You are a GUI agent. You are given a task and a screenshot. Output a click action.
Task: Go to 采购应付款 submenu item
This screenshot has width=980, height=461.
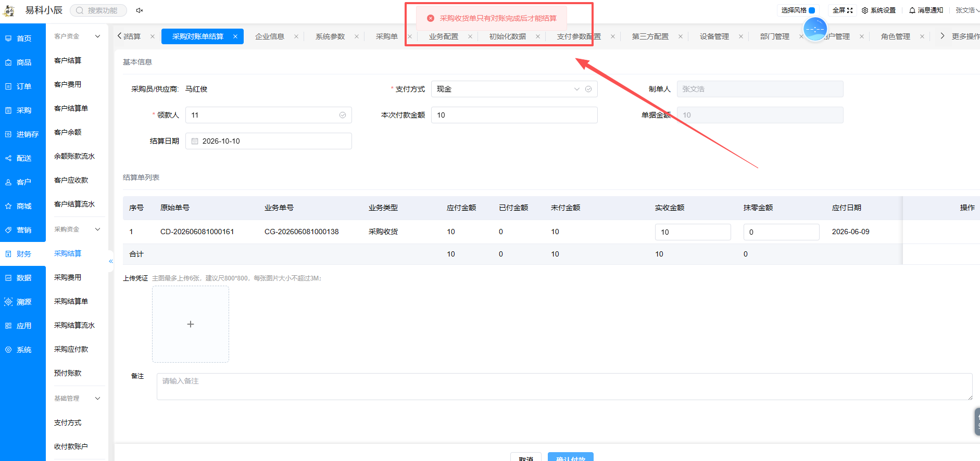point(71,349)
